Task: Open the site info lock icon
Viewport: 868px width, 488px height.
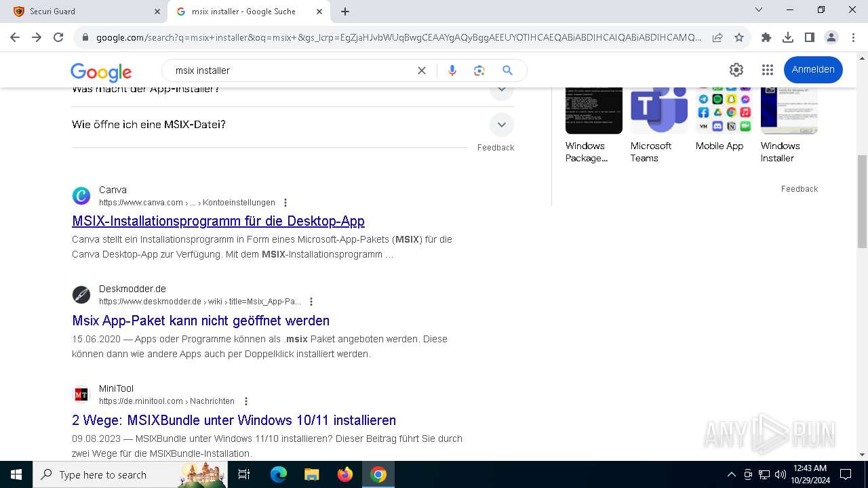Action: pos(85,38)
